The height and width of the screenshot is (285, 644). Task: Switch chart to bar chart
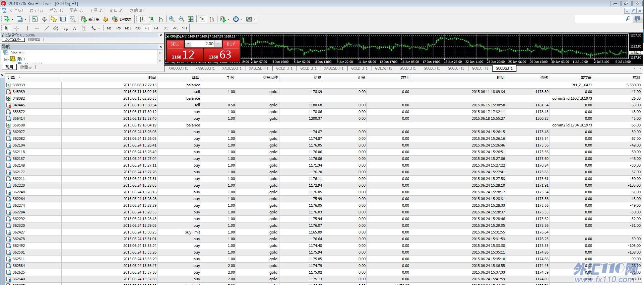coord(142,19)
